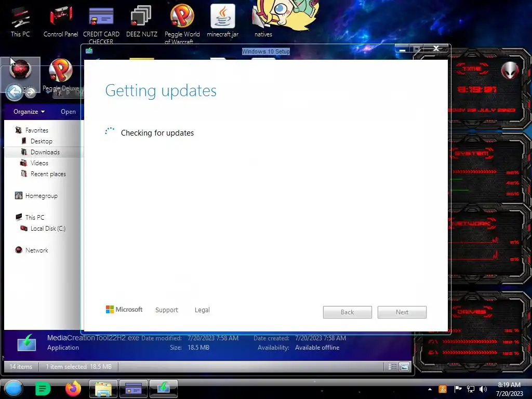
Task: Launch CREDIT CARD CHECKER desktop shortcut
Action: coord(101,24)
